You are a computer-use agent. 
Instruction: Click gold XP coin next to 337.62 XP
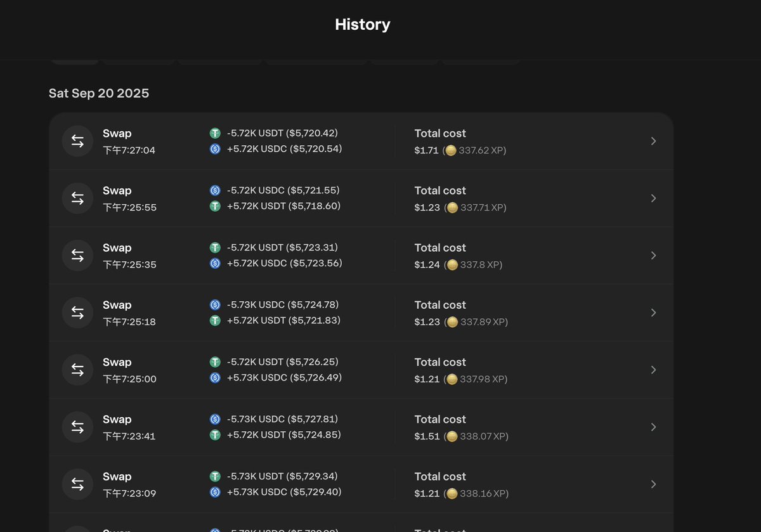[450, 150]
